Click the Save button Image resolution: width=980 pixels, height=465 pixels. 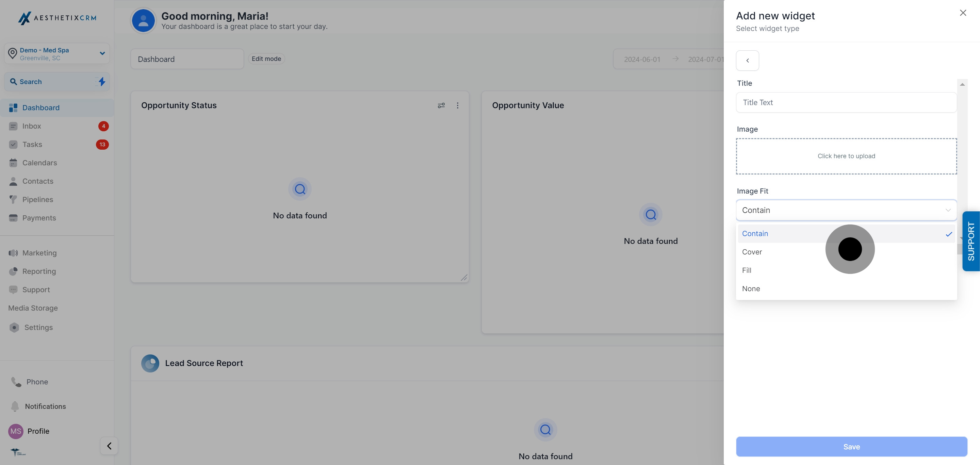click(x=851, y=447)
